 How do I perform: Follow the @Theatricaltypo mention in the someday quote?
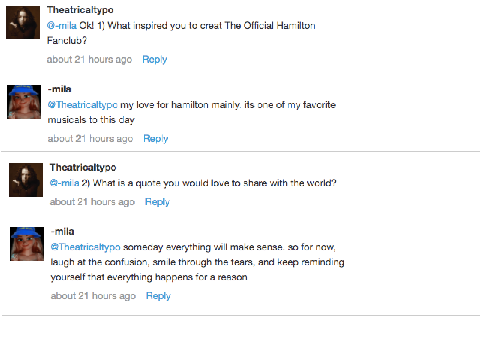(86, 247)
